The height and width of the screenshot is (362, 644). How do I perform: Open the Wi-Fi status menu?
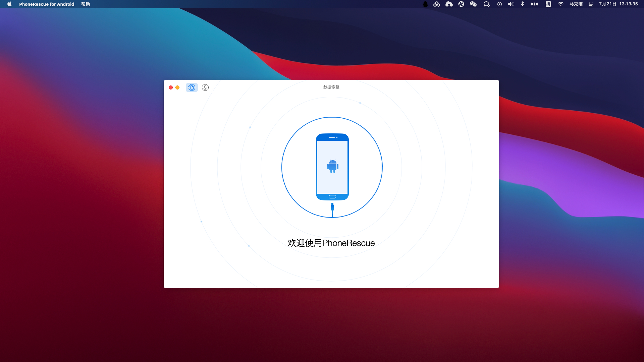click(x=561, y=4)
